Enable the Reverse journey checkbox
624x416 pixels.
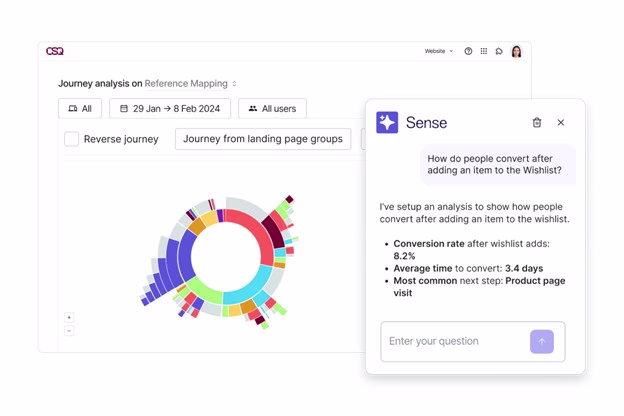pos(72,139)
